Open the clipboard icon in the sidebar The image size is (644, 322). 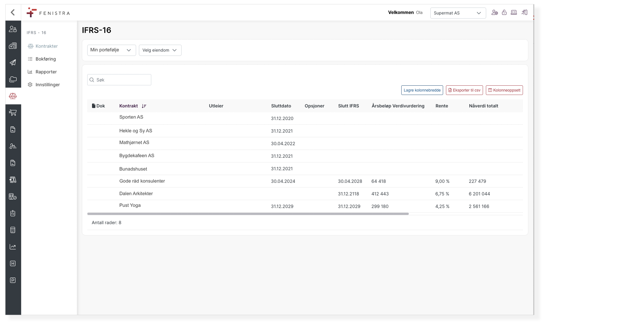click(x=13, y=213)
